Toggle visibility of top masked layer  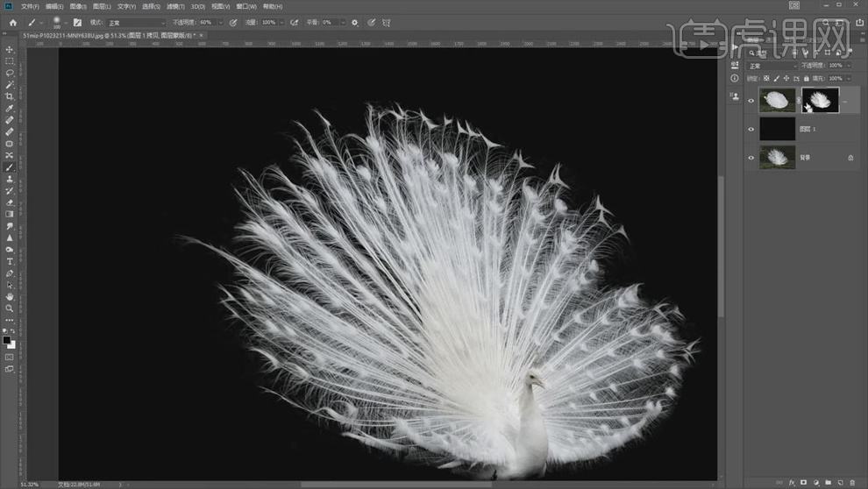pos(751,101)
